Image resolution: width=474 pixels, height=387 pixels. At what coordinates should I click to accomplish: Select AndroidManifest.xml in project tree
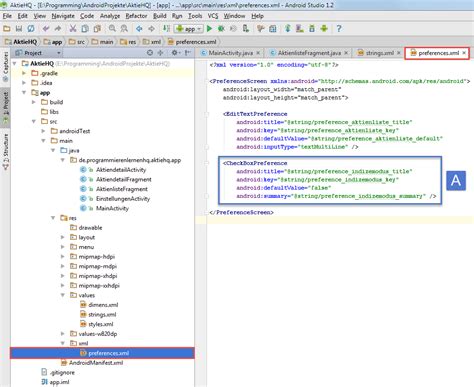tap(96, 363)
